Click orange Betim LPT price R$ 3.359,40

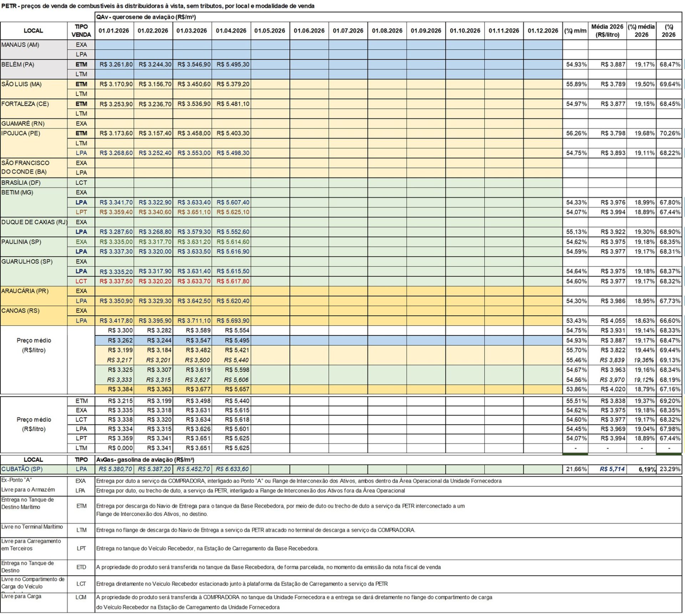pos(116,212)
